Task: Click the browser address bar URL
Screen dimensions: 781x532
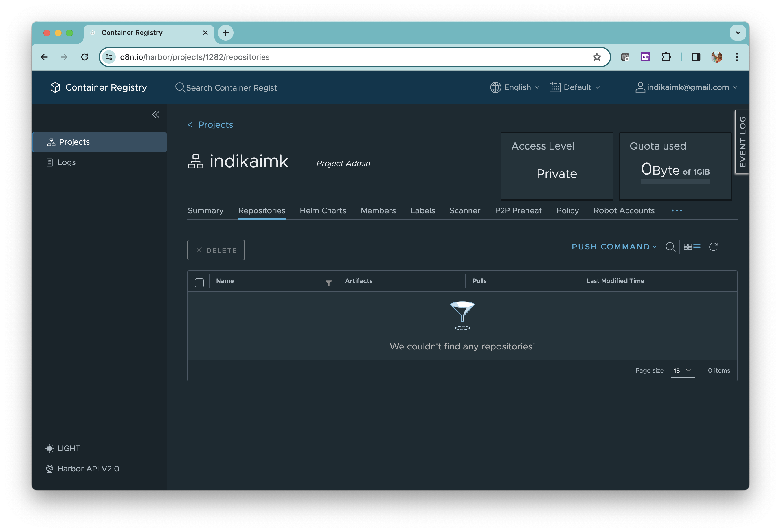Action: point(195,57)
